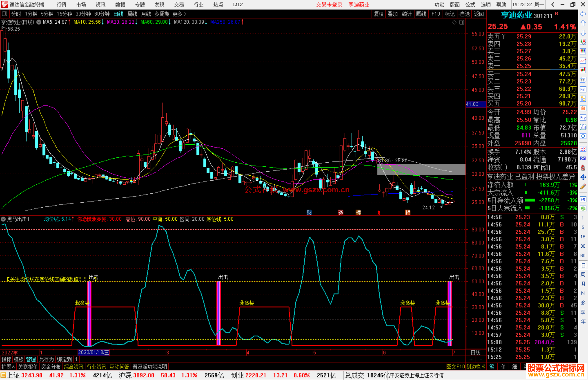Select daily 日 period in right sidebar

(583, 265)
